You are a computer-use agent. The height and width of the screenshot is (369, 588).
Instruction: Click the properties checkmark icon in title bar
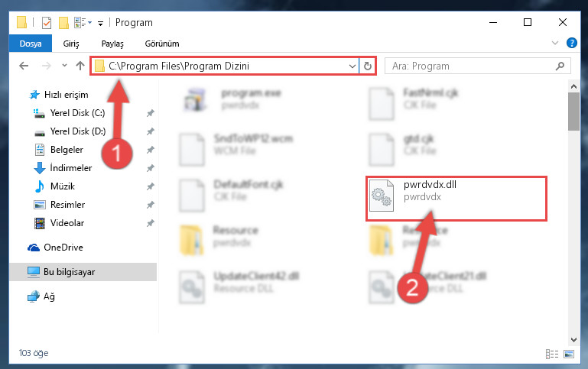coord(47,23)
